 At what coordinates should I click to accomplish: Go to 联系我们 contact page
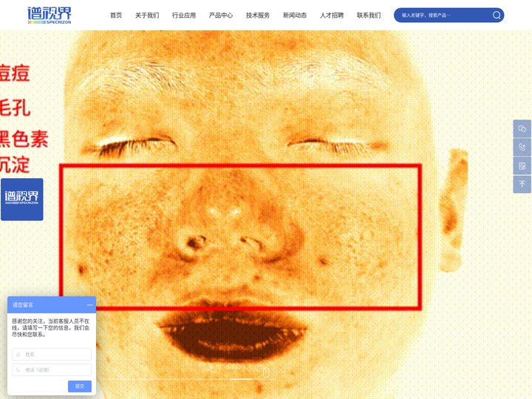[x=369, y=16]
